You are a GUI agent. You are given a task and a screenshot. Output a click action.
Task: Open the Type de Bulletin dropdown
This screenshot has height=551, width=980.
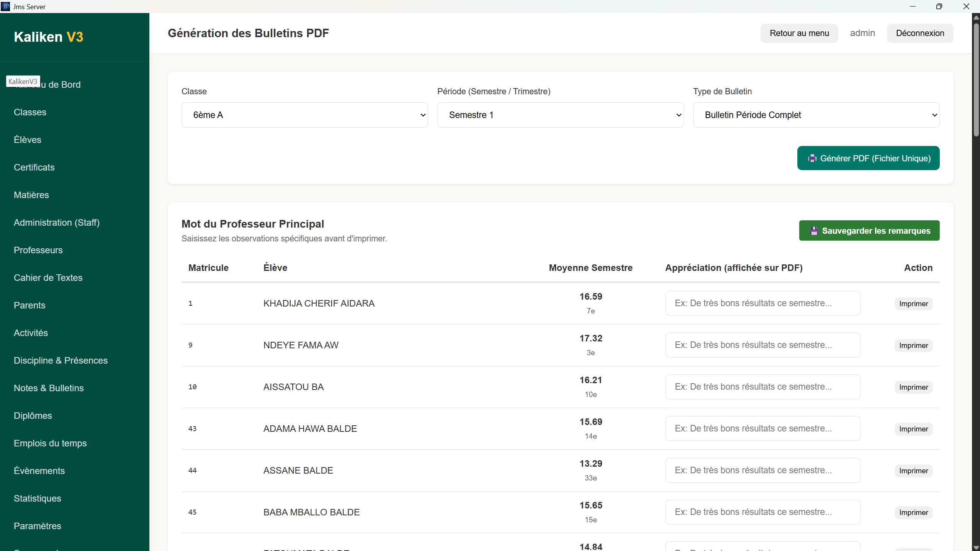[816, 115]
